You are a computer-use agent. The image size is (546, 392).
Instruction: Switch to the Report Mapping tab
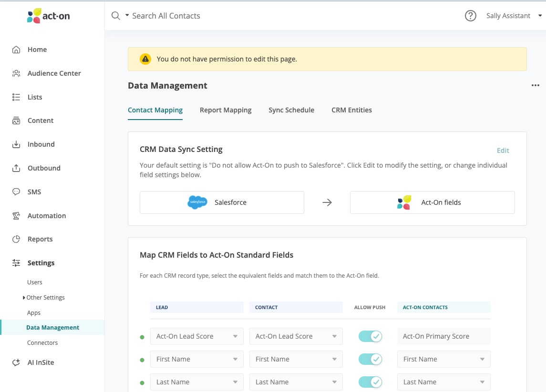click(226, 110)
